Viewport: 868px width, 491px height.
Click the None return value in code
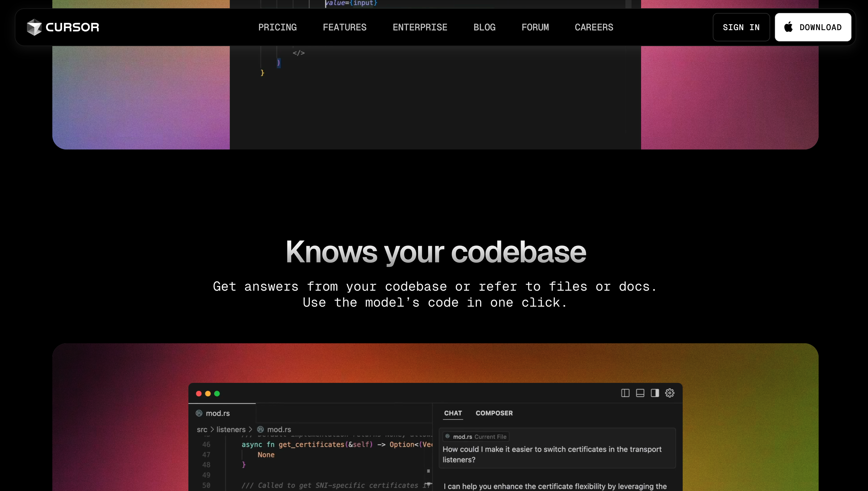(266, 455)
